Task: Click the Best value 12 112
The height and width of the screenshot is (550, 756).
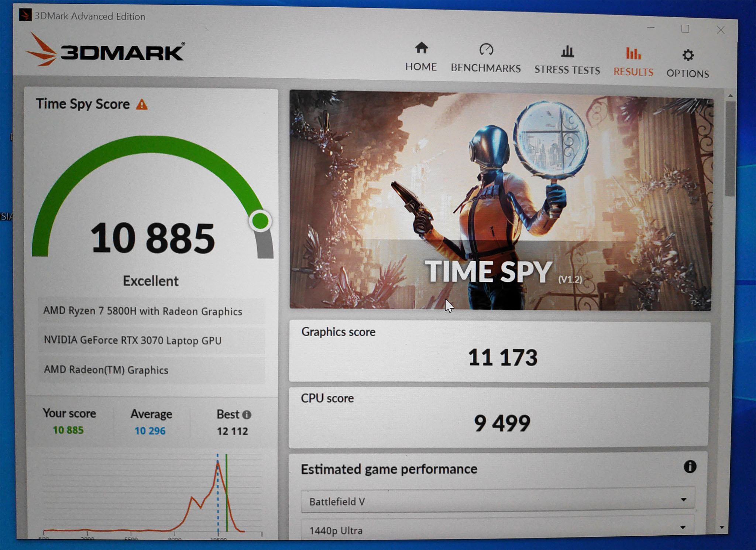Action: tap(232, 431)
